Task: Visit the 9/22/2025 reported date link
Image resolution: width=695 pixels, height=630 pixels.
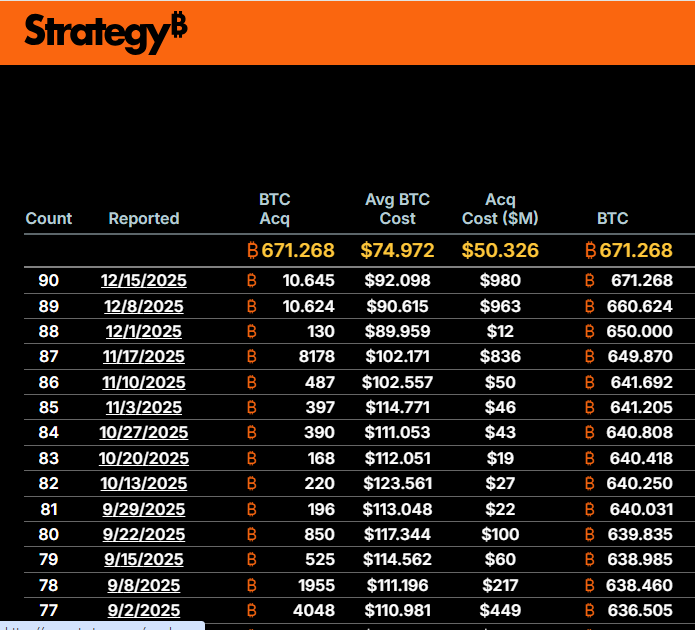Action: [x=144, y=534]
